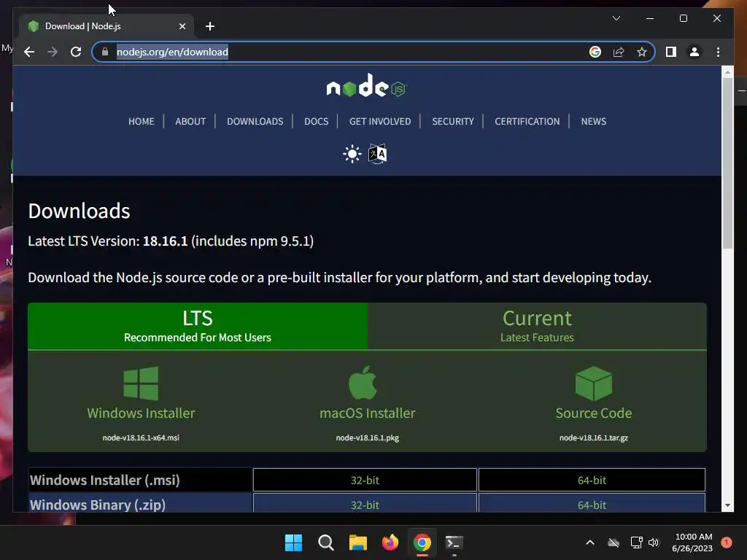Click the Source Code cube icon
This screenshot has width=747, height=560.
pos(594,384)
